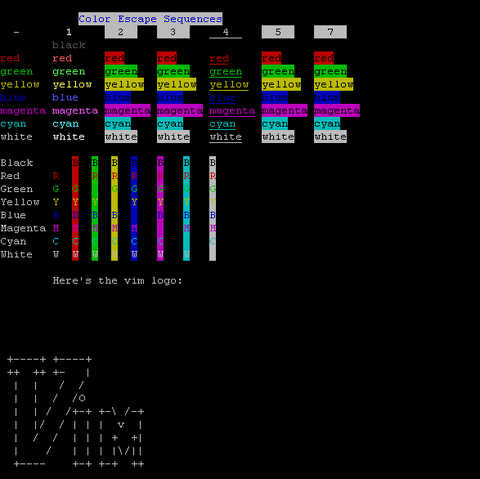
Task: Click the white 'W' on the magenta bar
Action: 160,254
